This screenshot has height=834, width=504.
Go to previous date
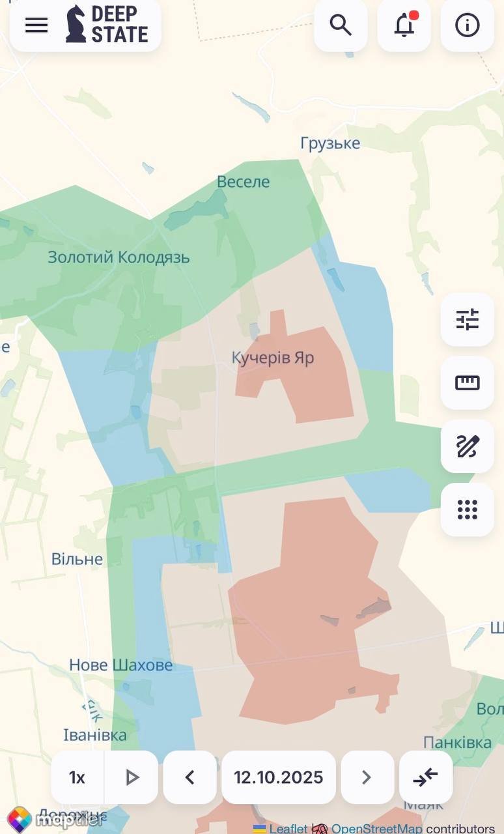click(x=189, y=777)
